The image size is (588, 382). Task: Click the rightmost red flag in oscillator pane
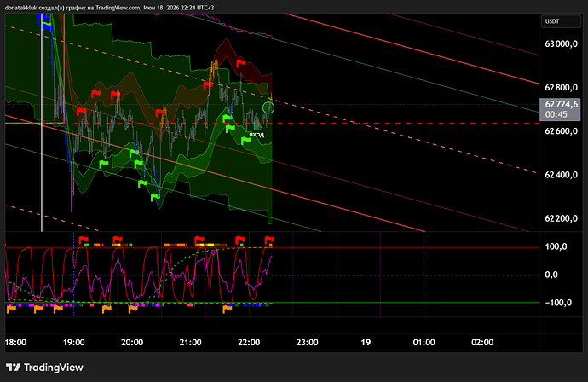(x=269, y=240)
